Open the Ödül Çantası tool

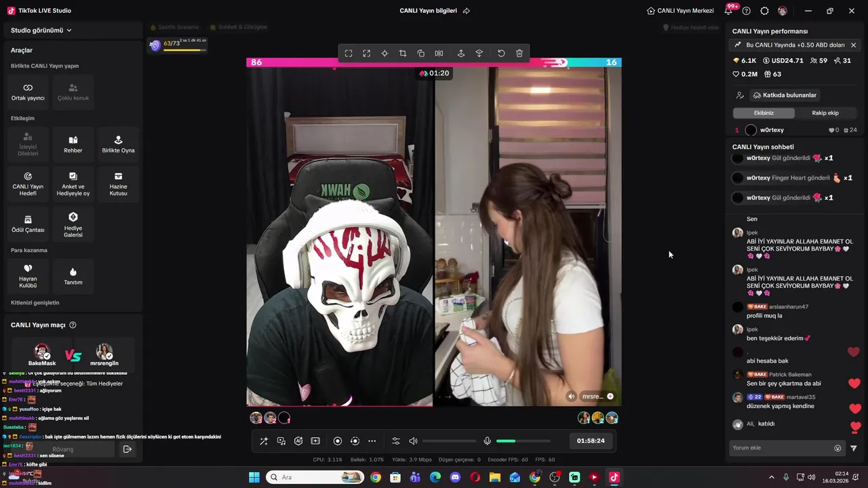tap(28, 224)
